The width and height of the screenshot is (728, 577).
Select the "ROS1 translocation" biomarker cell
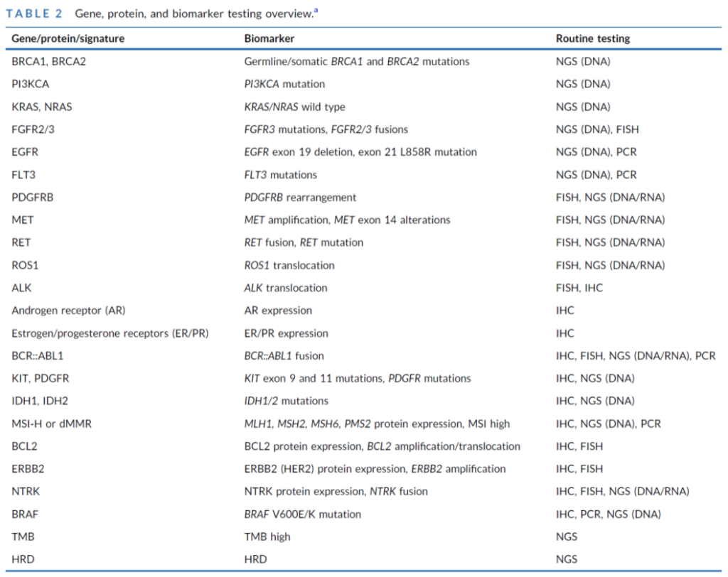[289, 265]
